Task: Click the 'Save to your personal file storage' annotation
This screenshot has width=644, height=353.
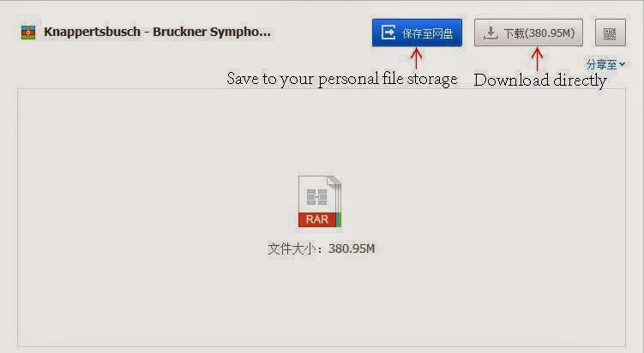Action: tap(342, 79)
